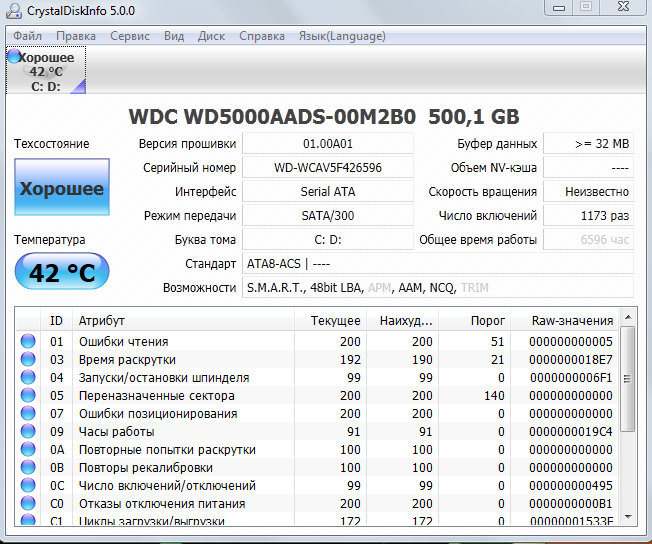Click status orb for Повторные попытки раскрутки row

click(28, 449)
